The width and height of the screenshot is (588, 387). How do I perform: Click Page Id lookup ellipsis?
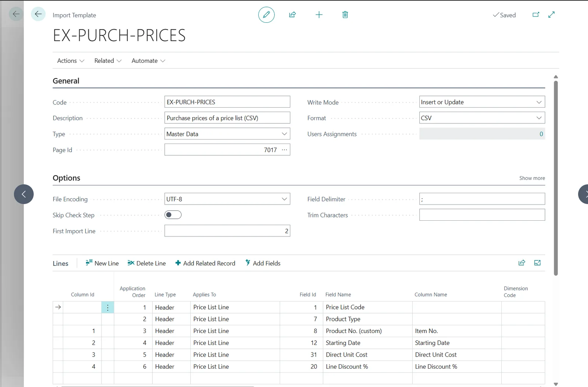284,150
